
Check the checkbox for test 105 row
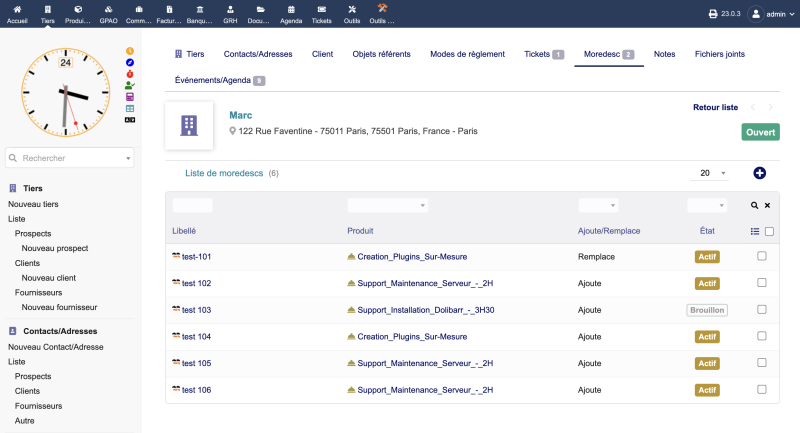click(762, 363)
